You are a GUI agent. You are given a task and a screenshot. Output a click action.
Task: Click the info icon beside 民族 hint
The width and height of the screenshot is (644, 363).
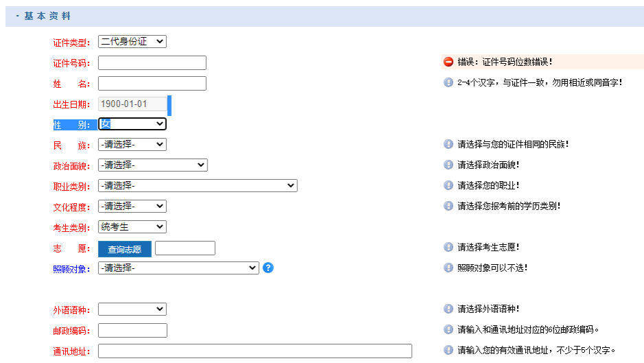coord(448,144)
